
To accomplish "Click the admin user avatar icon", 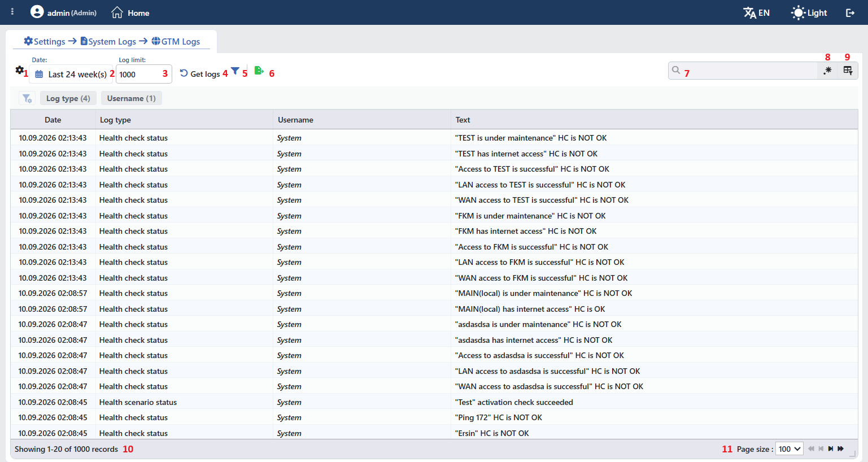I will pos(37,12).
